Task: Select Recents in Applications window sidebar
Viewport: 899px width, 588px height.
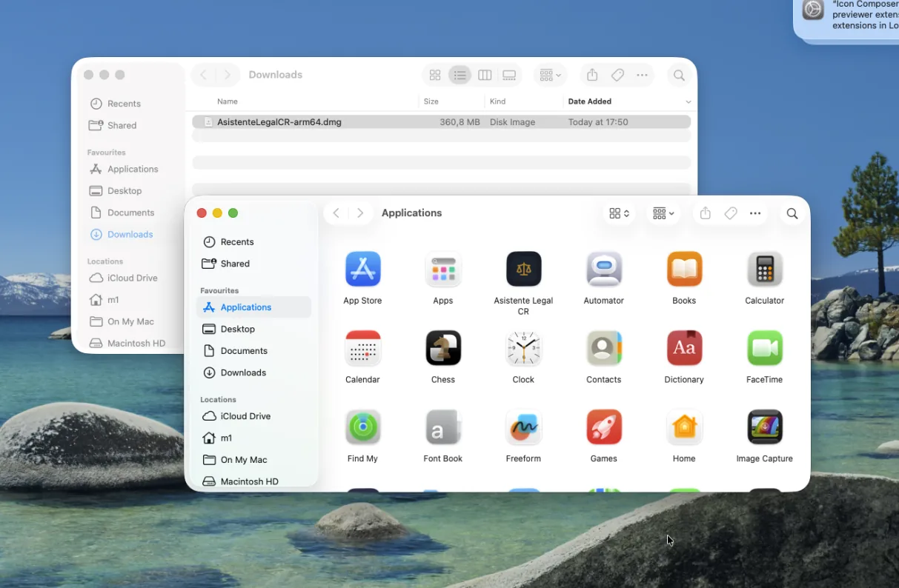Action: [253, 242]
